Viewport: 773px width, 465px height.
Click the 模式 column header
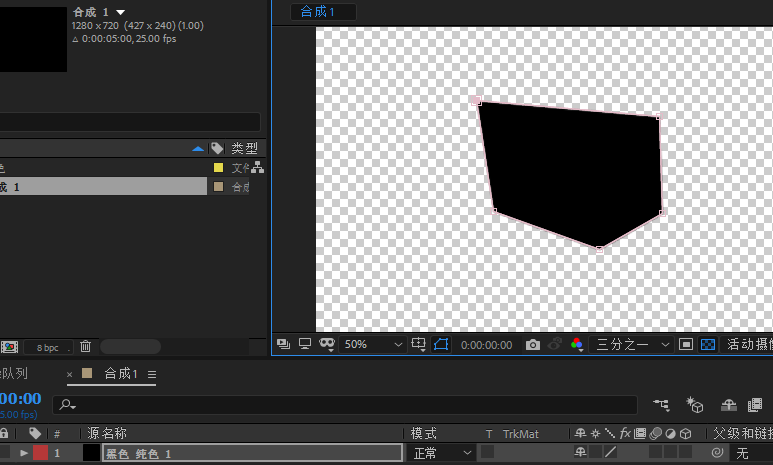423,433
